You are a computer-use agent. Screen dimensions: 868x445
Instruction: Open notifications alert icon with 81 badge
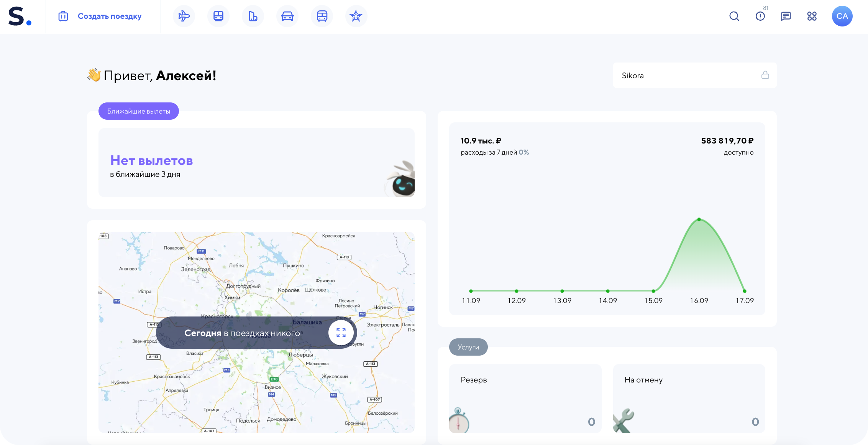(760, 16)
